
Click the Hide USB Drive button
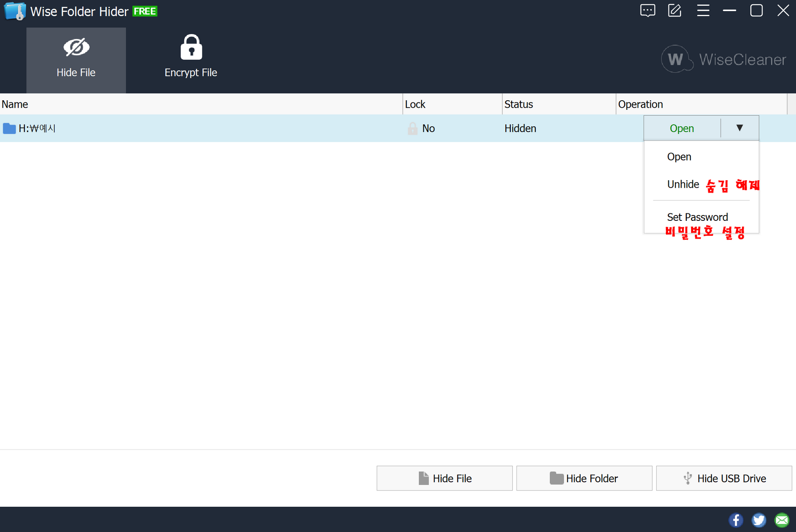click(x=724, y=479)
